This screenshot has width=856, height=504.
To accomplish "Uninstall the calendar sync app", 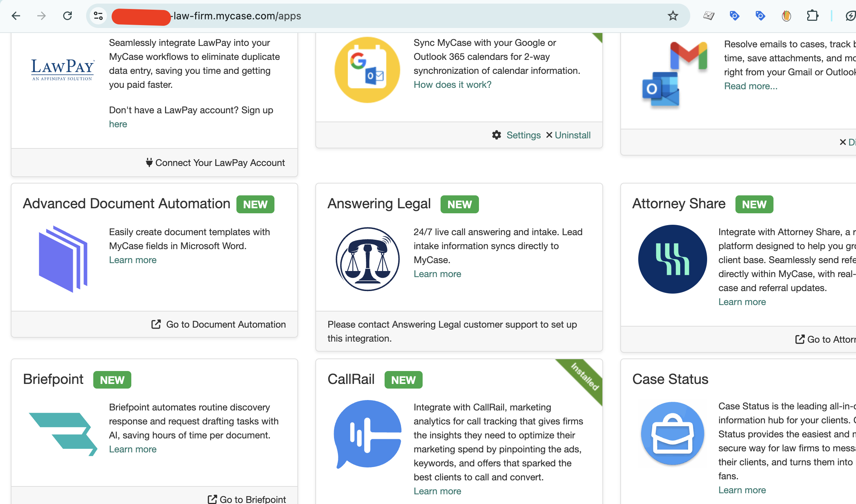I will 573,135.
